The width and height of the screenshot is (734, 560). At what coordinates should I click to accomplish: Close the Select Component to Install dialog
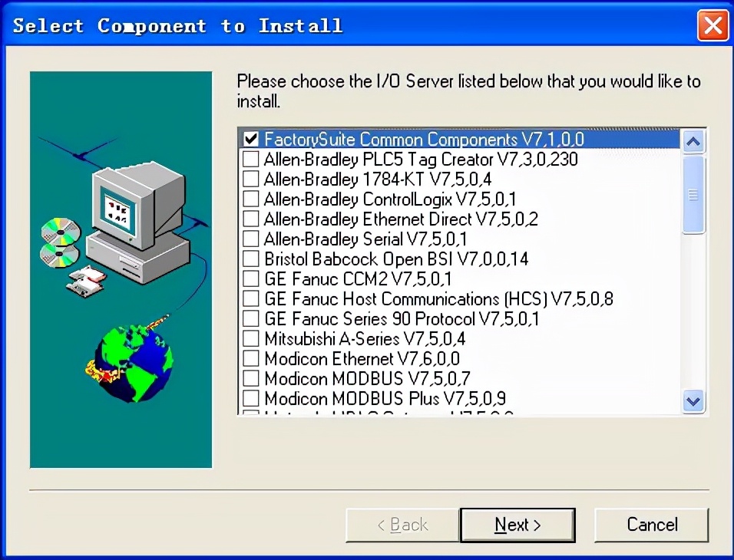[x=713, y=25]
